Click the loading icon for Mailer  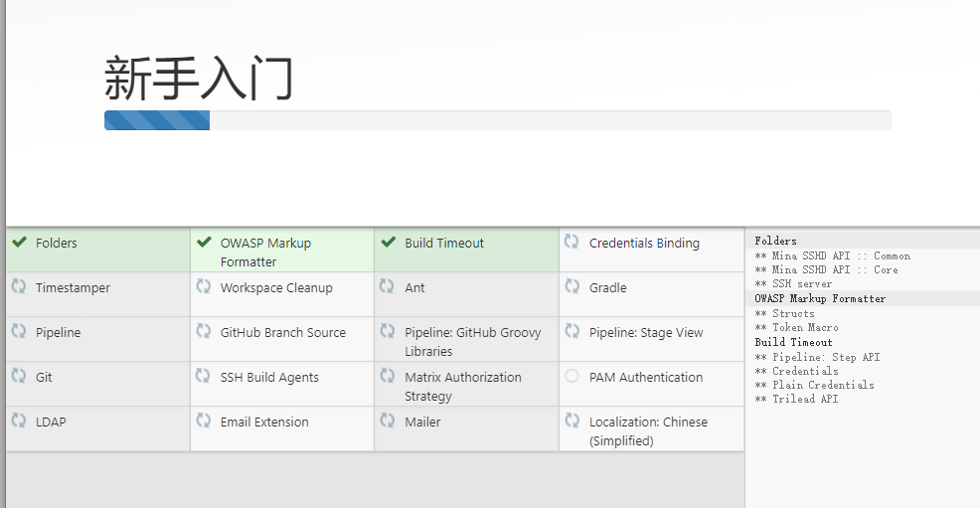point(388,421)
